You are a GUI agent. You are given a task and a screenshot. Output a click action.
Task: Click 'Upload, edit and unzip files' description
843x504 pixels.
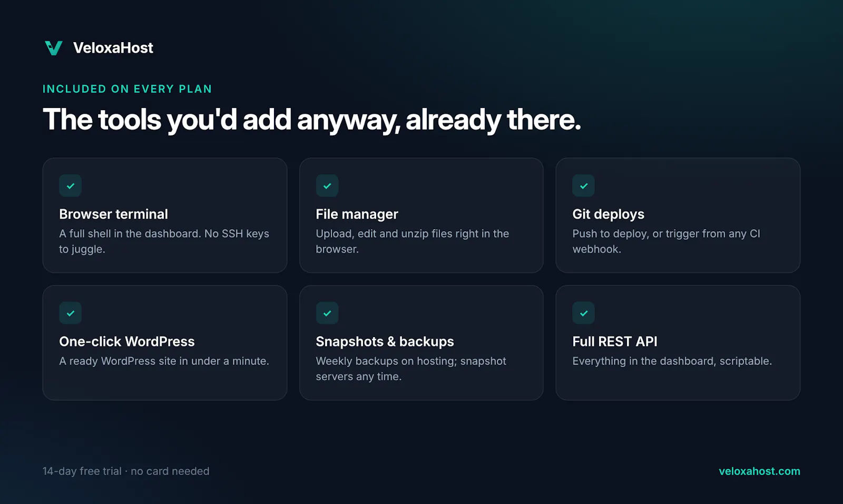point(413,241)
